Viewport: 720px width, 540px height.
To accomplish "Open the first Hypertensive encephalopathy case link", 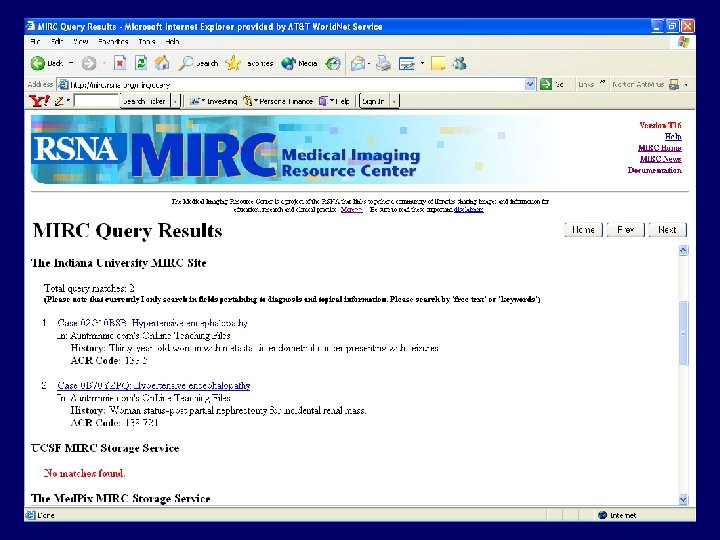I will pyautogui.click(x=152, y=323).
